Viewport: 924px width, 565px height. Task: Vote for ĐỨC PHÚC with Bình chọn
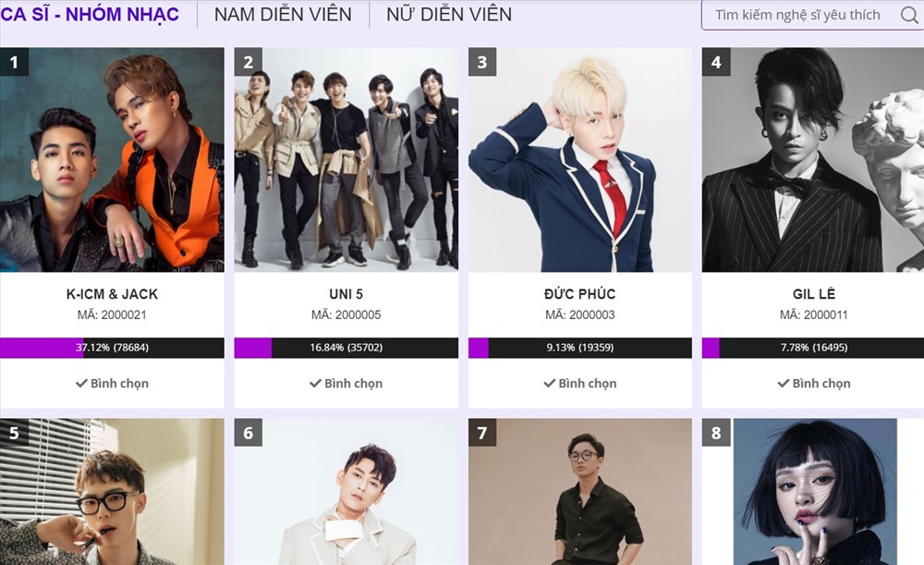pos(580,384)
